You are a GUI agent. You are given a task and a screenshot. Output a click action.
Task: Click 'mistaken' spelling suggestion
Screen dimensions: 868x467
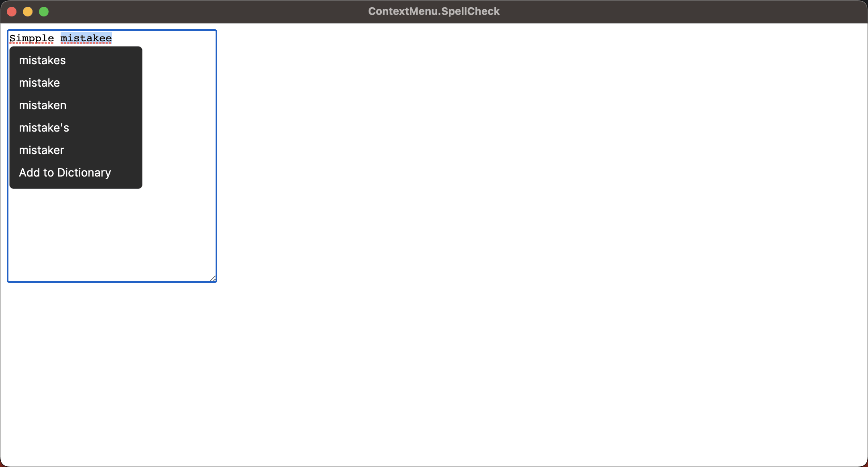(x=43, y=105)
